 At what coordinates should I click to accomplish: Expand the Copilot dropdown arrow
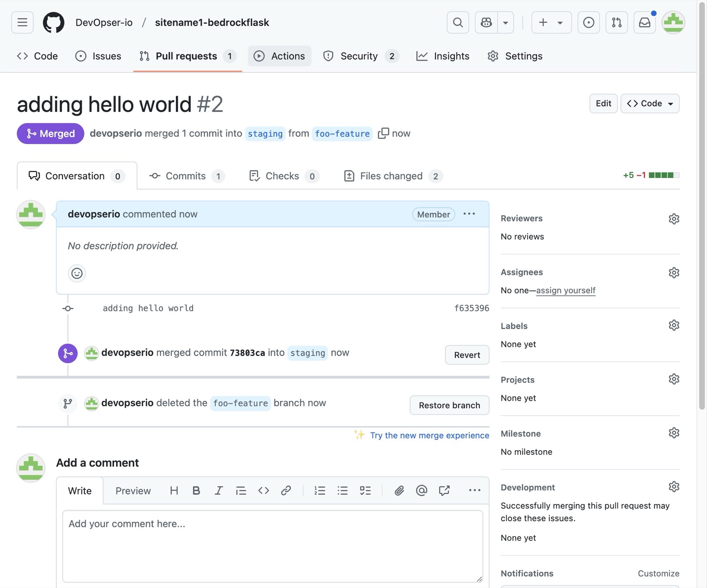(x=506, y=23)
